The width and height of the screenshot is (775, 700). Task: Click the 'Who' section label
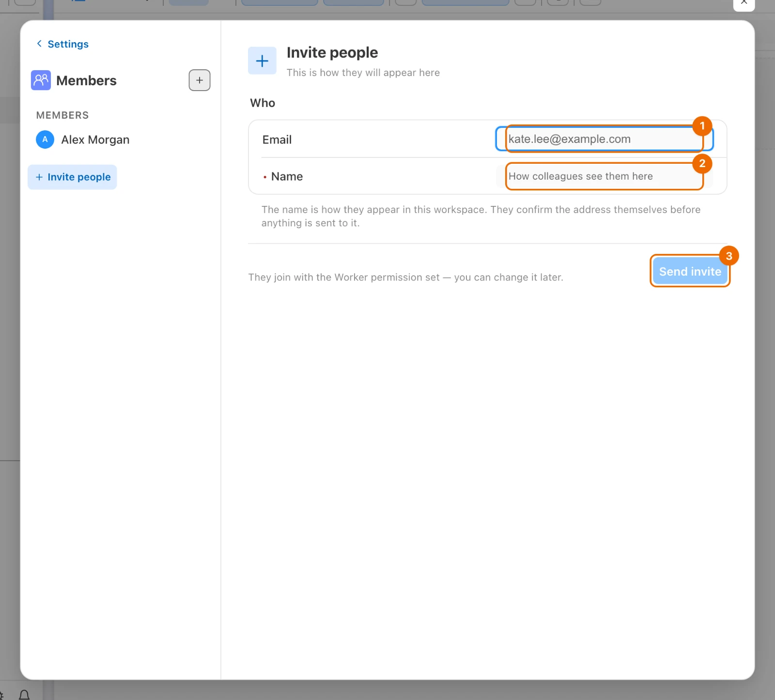(x=263, y=103)
